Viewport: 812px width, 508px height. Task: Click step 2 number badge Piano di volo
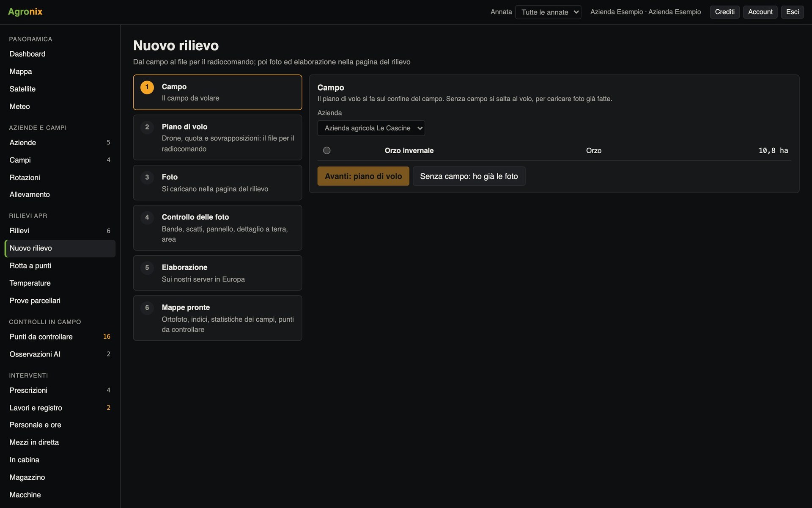click(147, 127)
